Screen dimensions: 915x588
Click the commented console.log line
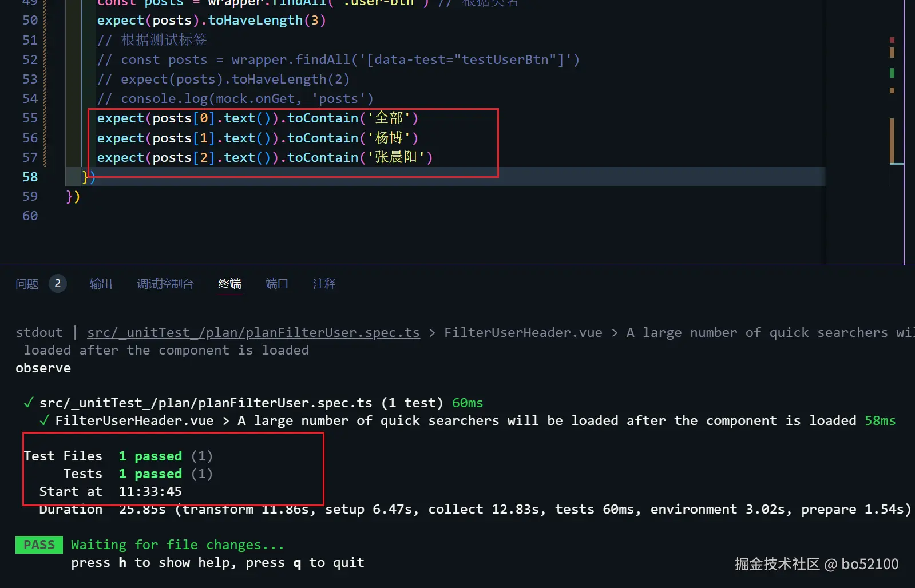tap(235, 99)
